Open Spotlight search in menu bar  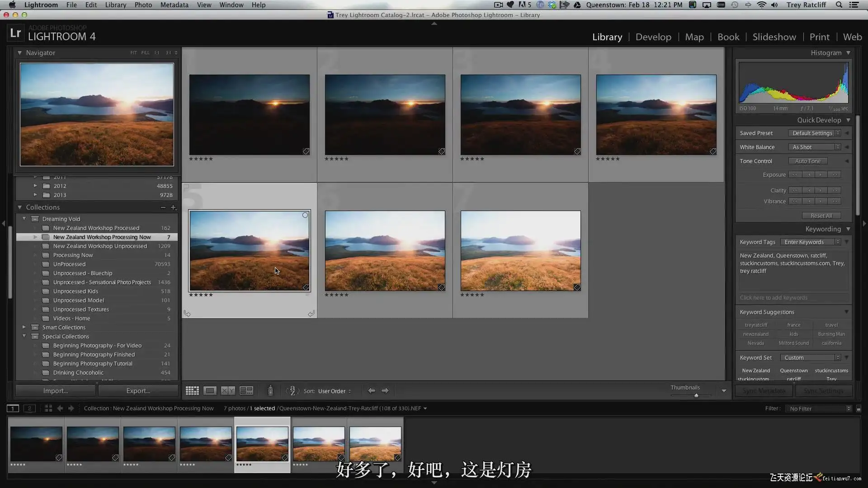839,5
